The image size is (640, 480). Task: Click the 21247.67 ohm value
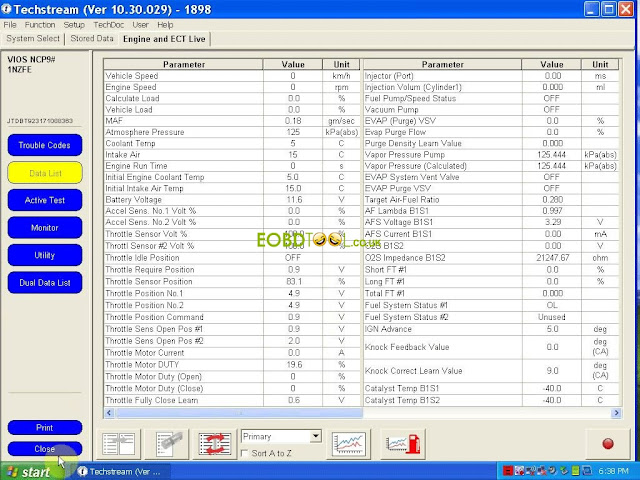pos(553,258)
